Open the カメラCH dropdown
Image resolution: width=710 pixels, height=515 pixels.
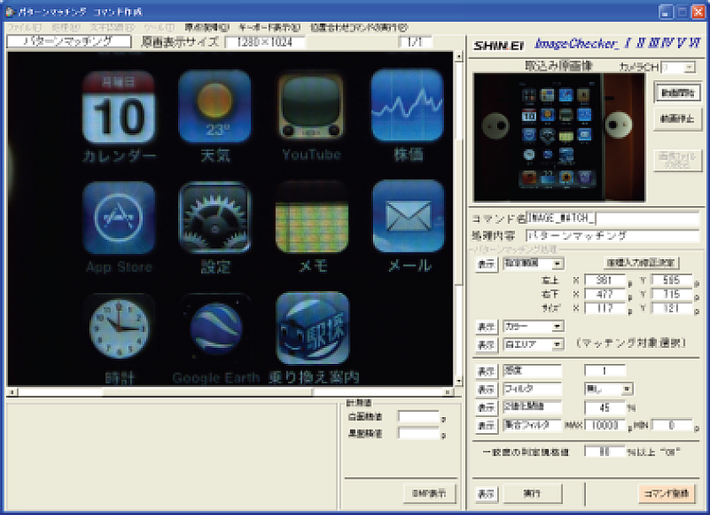click(x=689, y=67)
